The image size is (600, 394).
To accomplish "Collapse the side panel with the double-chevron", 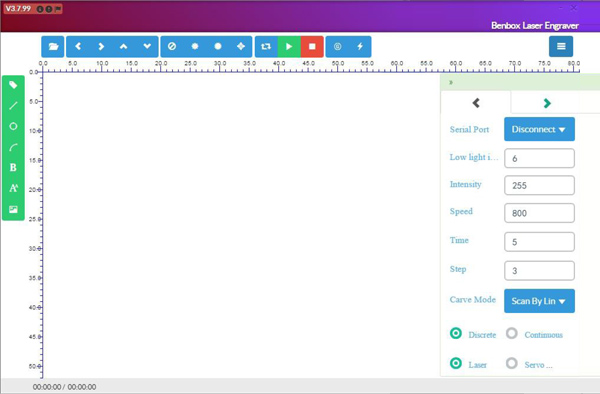I will (451, 82).
